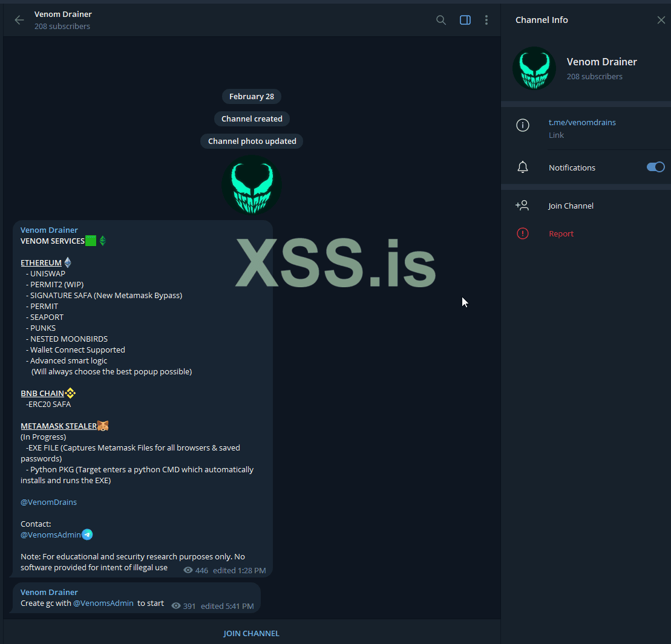
Task: Click Venom Drainer sender name of first message
Action: coord(49,230)
